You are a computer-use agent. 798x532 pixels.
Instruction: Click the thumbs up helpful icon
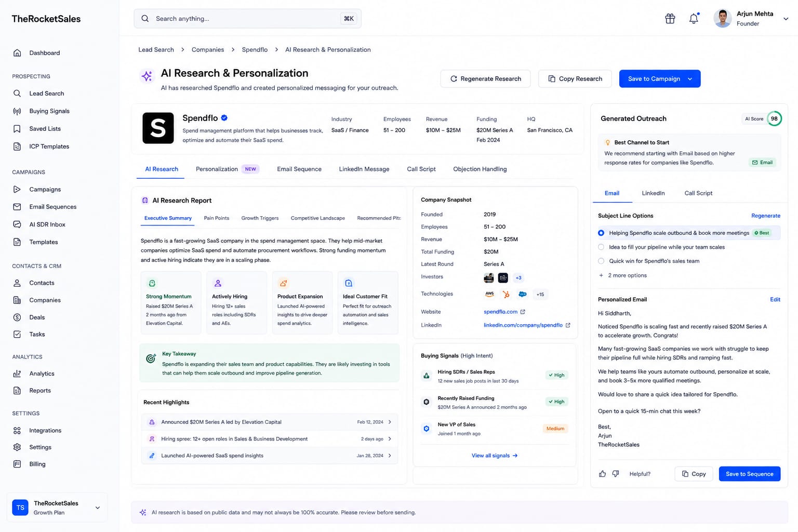[x=603, y=474]
